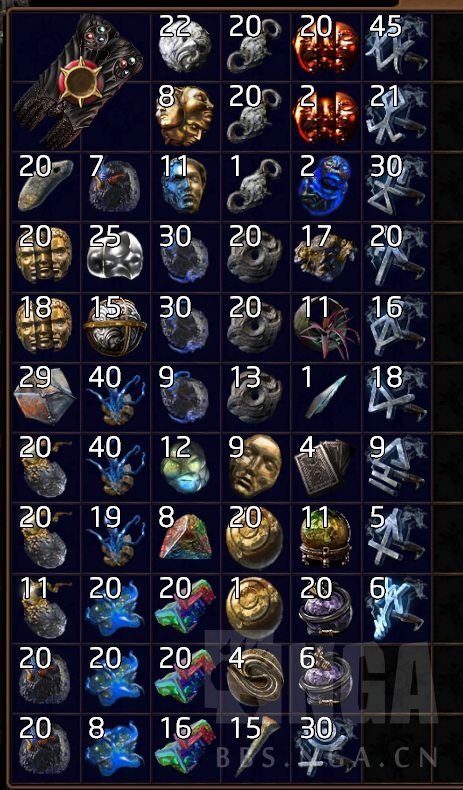Pick up the metal cube stack of 29

(x=45, y=398)
